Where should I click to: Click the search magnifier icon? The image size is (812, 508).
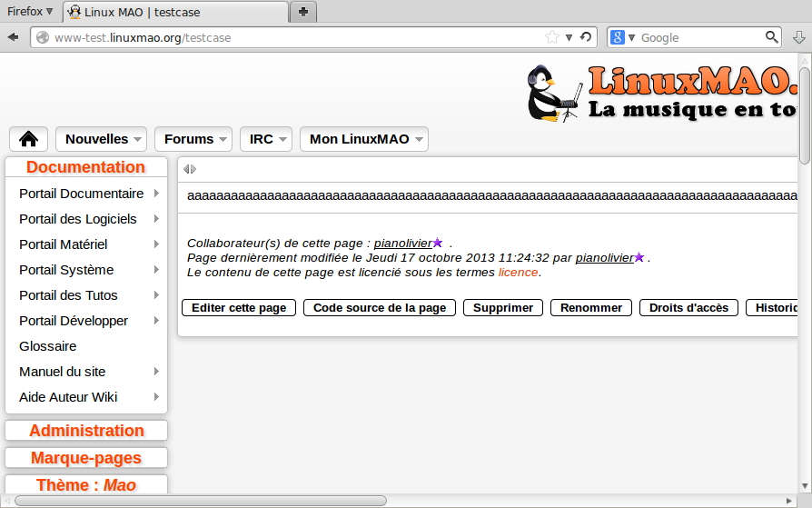pyautogui.click(x=772, y=37)
